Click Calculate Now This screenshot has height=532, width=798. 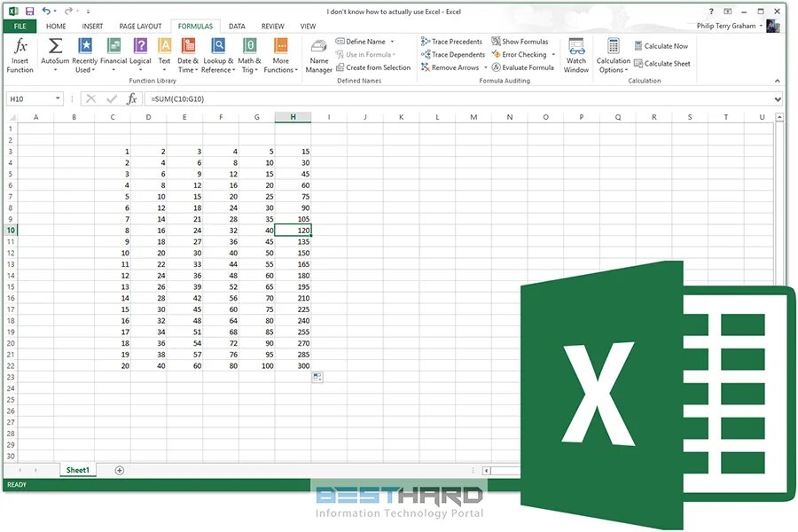(661, 46)
